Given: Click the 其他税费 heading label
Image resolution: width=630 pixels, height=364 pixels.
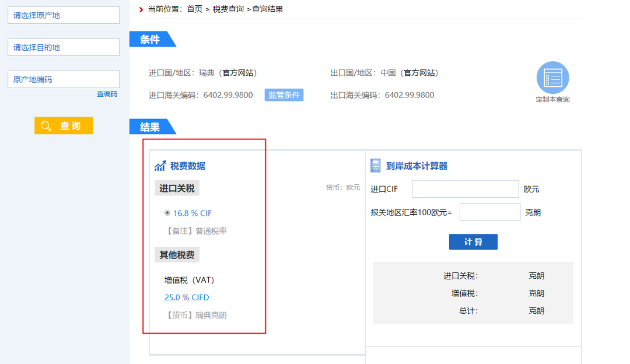Looking at the screenshot, I should tap(177, 255).
